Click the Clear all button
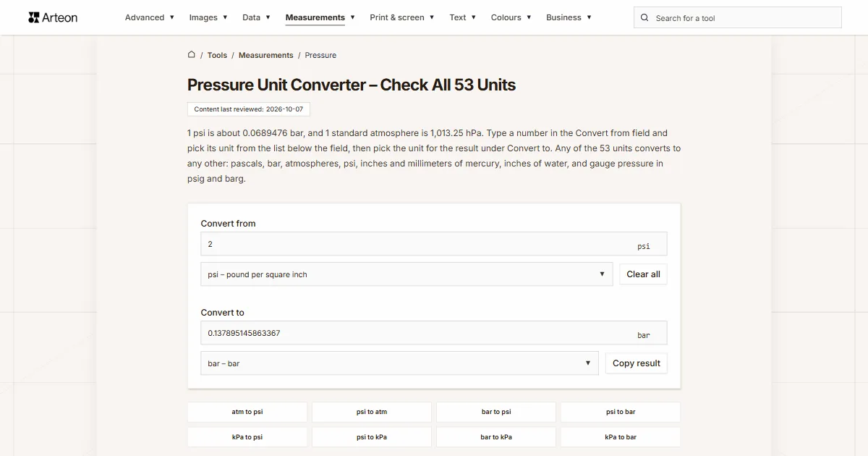The width and height of the screenshot is (868, 456). pos(643,274)
